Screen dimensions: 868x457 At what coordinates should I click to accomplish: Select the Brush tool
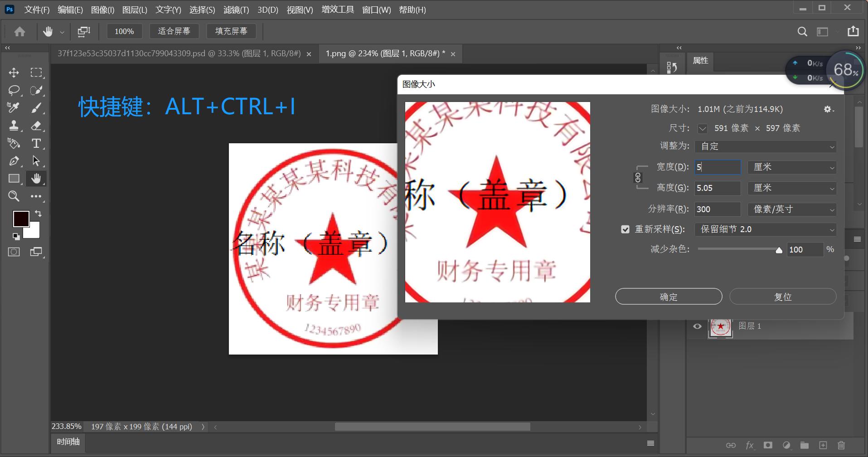[x=37, y=107]
